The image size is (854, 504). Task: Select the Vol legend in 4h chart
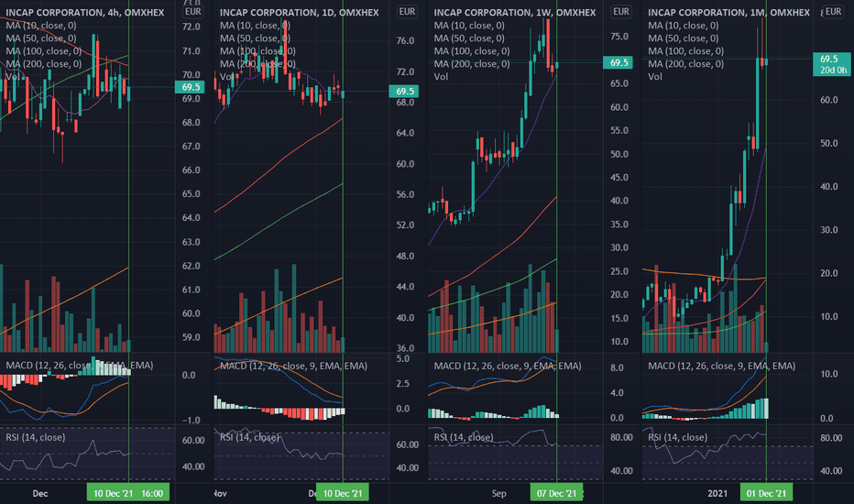tap(13, 77)
